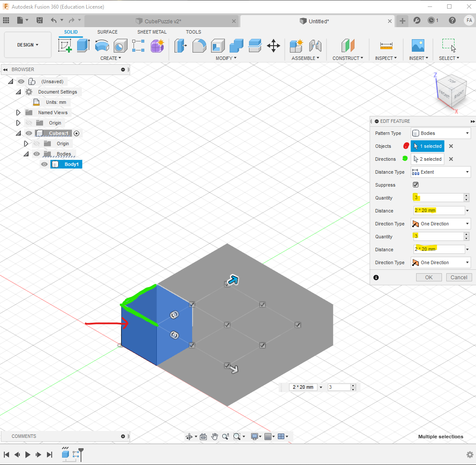The width and height of the screenshot is (476, 465).
Task: Switch to the SURFACE tab
Action: [x=107, y=32]
